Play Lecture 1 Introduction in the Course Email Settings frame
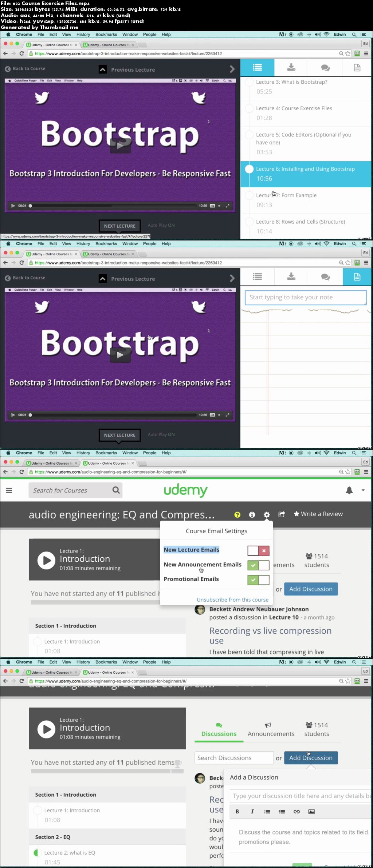Image resolution: width=373 pixels, height=868 pixels. tap(46, 560)
